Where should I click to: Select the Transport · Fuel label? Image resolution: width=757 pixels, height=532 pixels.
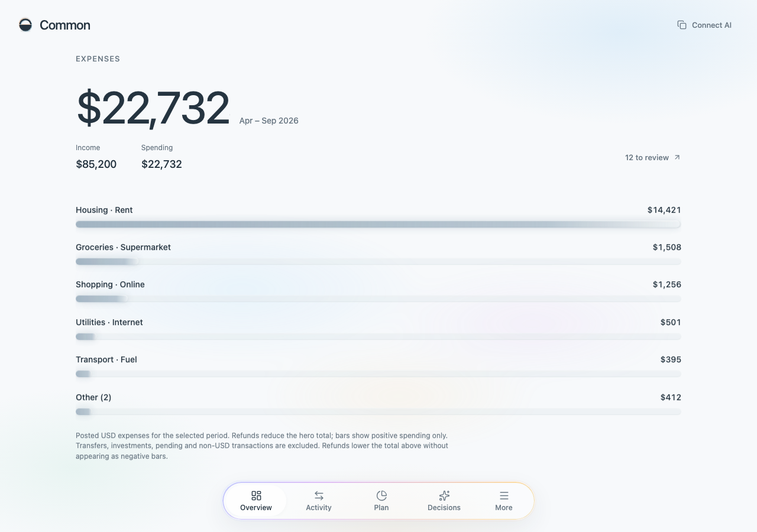click(106, 359)
